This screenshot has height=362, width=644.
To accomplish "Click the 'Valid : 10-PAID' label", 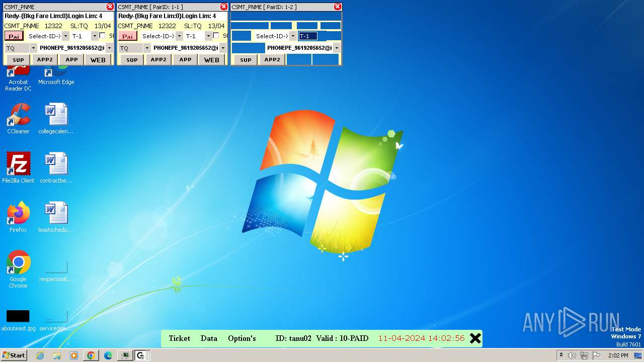I will [x=342, y=338].
